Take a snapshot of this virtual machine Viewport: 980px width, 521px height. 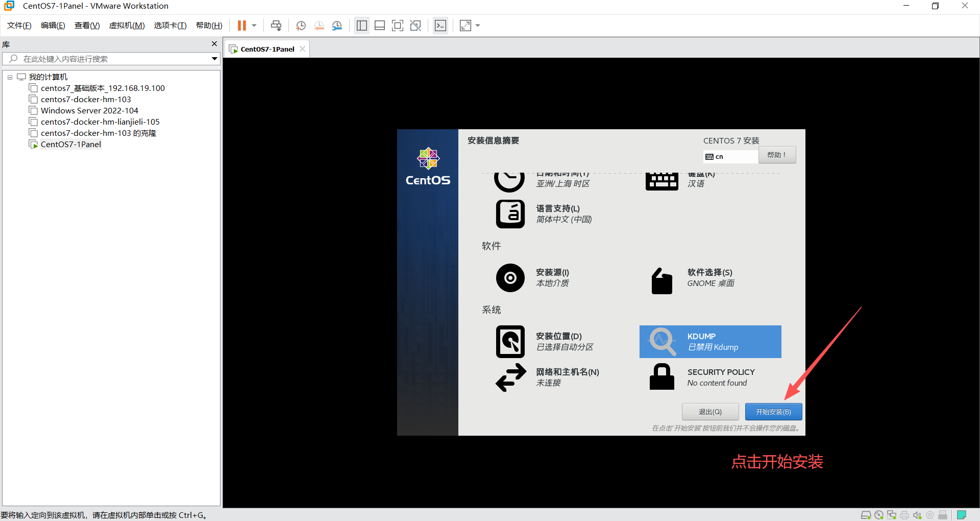301,26
